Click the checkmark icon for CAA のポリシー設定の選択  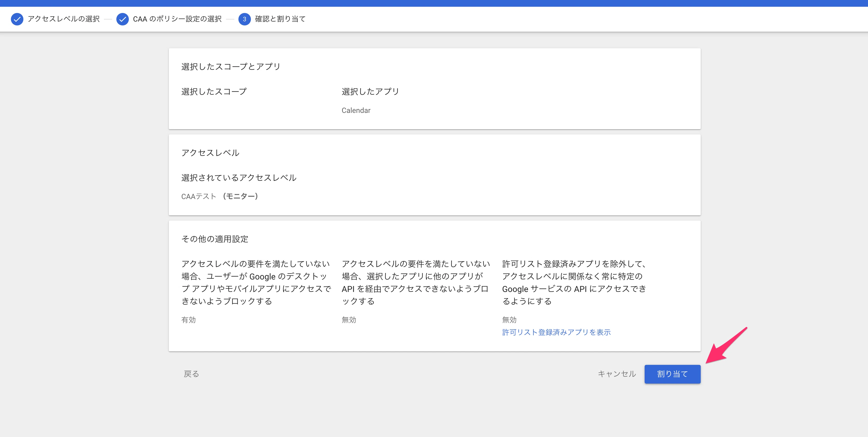[x=122, y=19]
